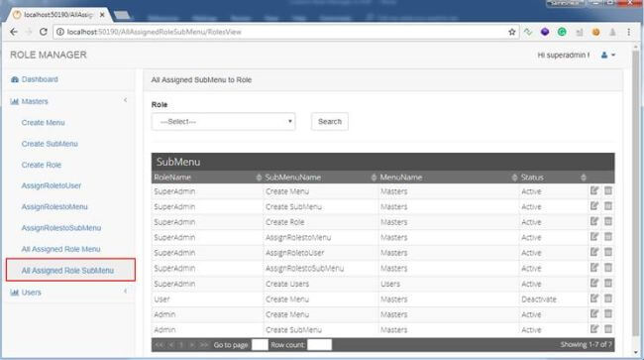Delete the AssignRolestoSubMenu table row
The width and height of the screenshot is (644, 360).
pyautogui.click(x=608, y=268)
